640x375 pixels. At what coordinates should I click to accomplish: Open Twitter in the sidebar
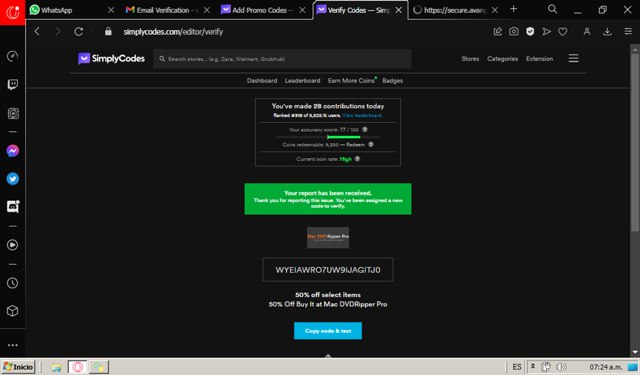[x=13, y=179]
